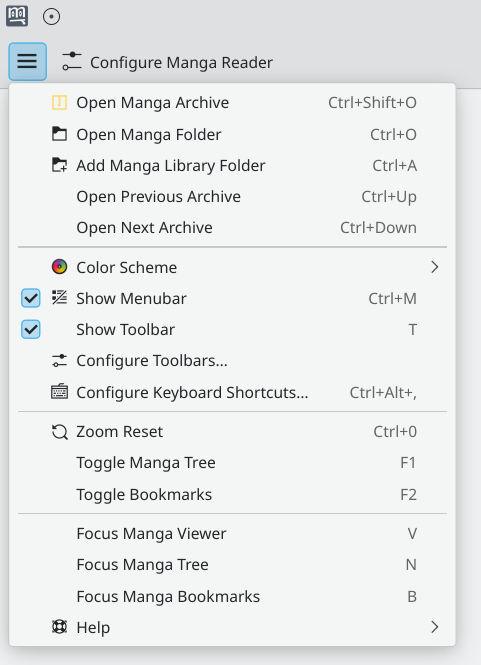
Task: Click the Manga Reader app icon
Action: 17,16
